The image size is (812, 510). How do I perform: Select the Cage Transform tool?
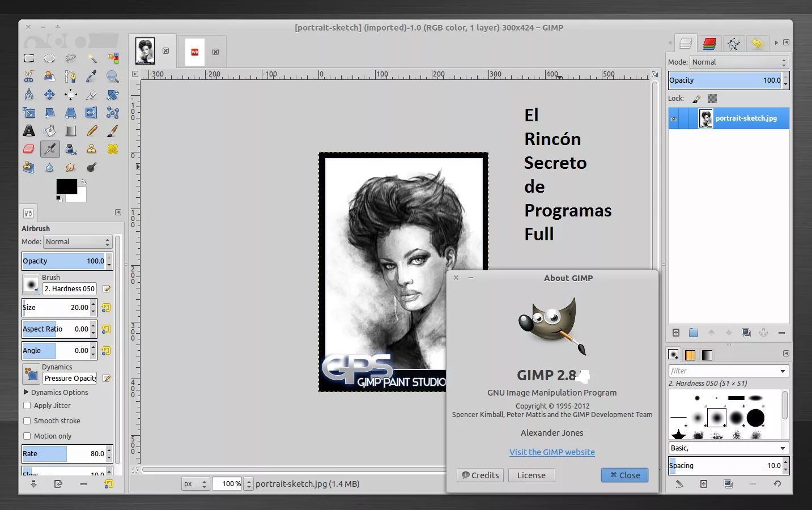click(113, 113)
